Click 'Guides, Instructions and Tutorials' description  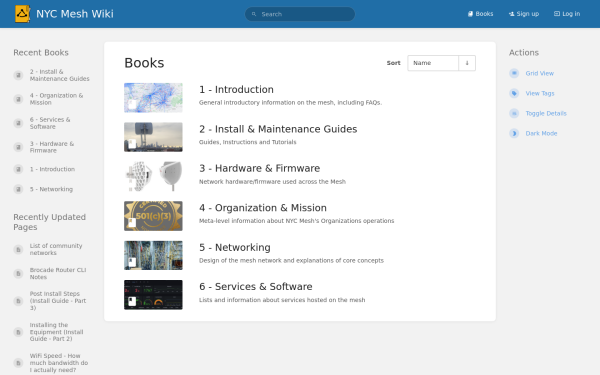point(248,142)
